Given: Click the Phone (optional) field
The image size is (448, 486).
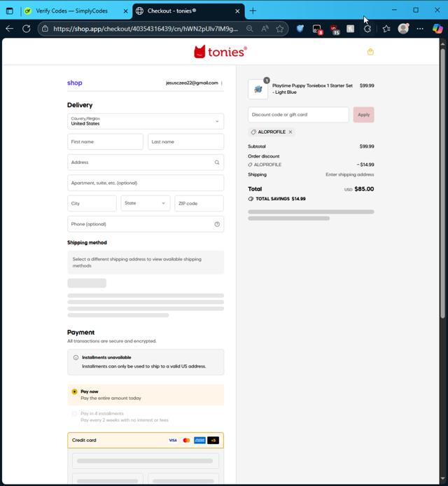Looking at the screenshot, I should pos(146,224).
